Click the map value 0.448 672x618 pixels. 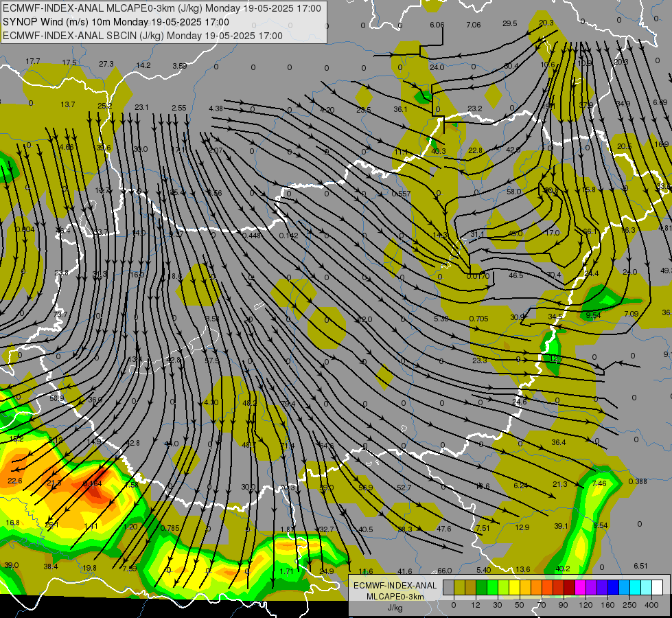[x=252, y=236]
